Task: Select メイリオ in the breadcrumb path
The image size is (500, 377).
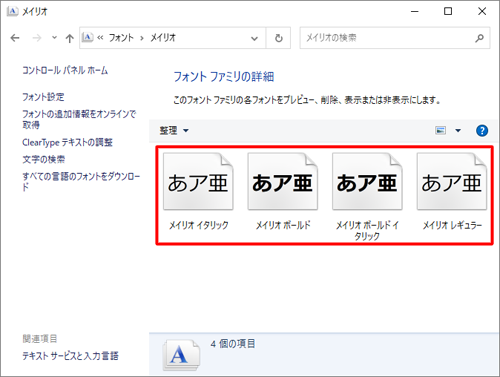Action: point(163,38)
